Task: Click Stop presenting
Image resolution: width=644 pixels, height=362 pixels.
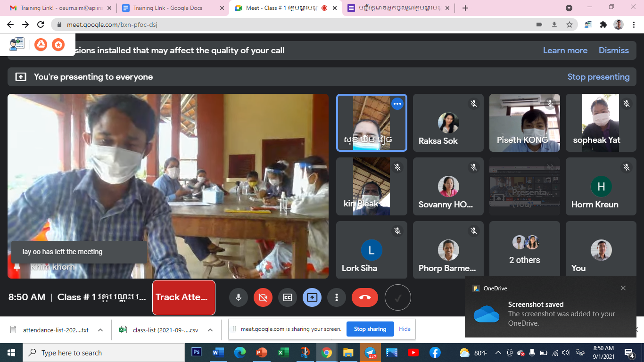Action: click(x=599, y=76)
